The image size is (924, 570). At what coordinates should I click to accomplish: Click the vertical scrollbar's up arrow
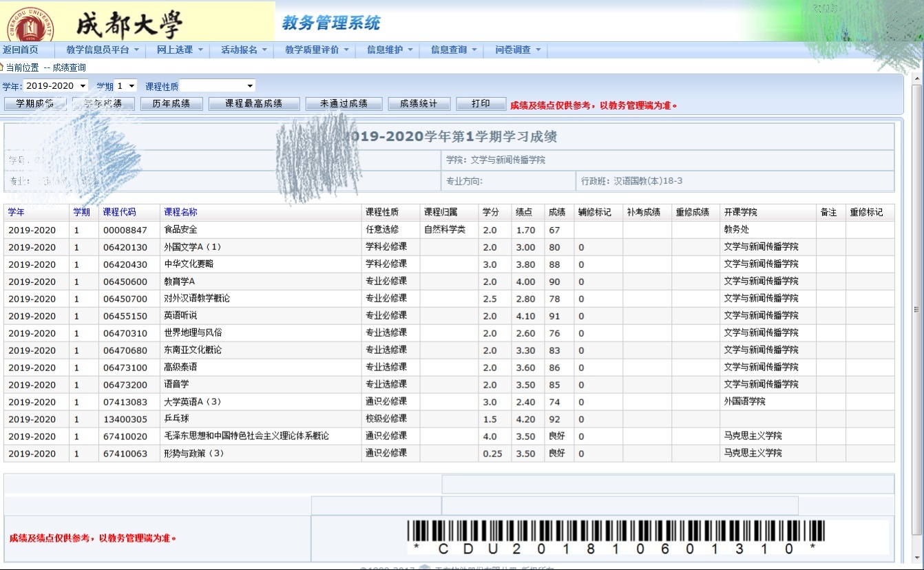click(916, 78)
